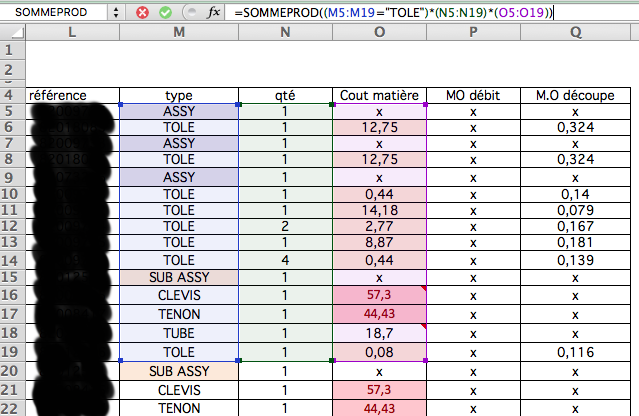This screenshot has width=639, height=416.
Task: Click quantity 4 in row 14
Action: click(285, 260)
